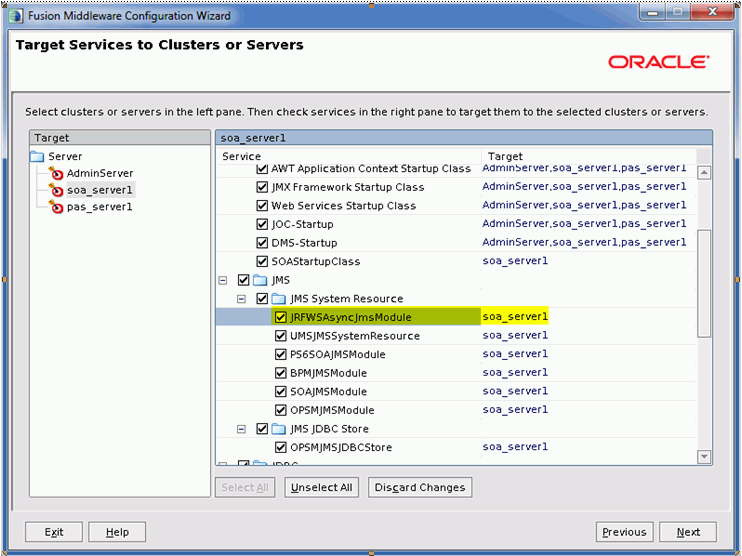Viewport: 742px width, 556px height.
Task: Uncheck Web Services Startup Class checkbox
Action: 262,205
